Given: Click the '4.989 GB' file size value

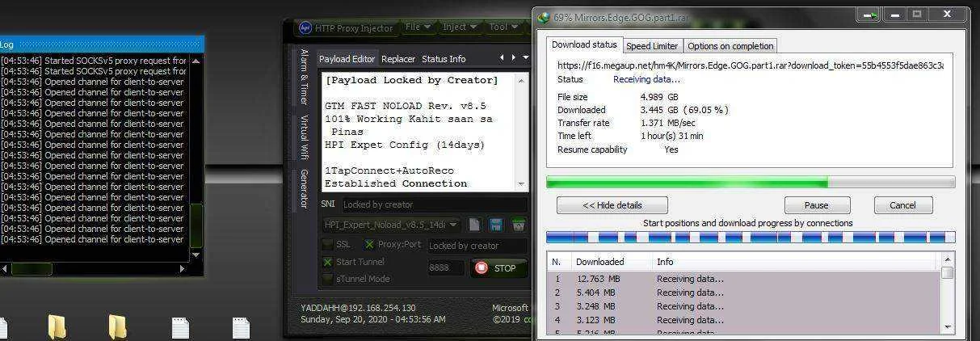Looking at the screenshot, I should pyautogui.click(x=659, y=97).
